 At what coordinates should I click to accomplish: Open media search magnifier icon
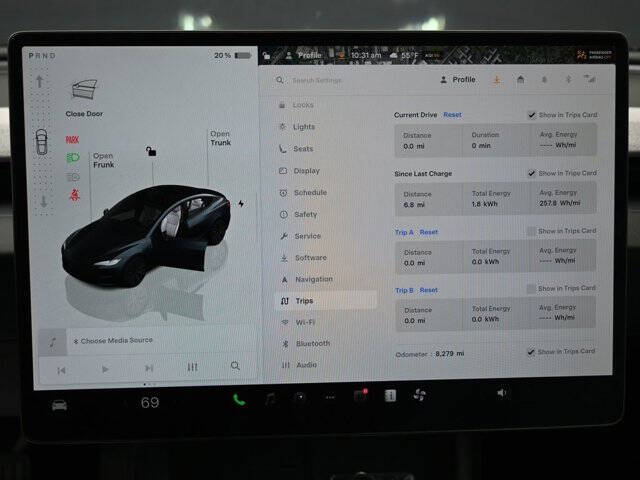click(x=235, y=366)
